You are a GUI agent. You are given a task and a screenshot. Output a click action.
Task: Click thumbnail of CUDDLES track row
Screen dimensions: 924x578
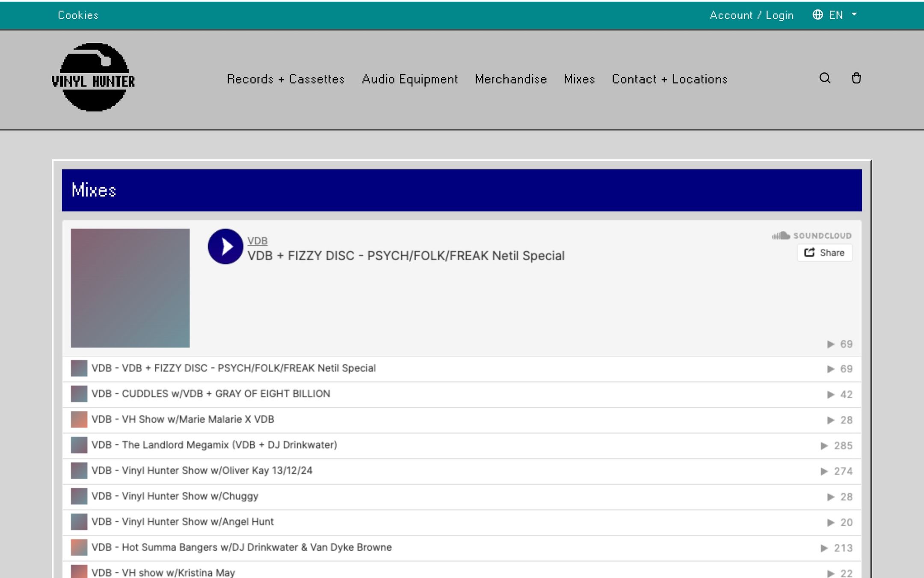point(79,394)
